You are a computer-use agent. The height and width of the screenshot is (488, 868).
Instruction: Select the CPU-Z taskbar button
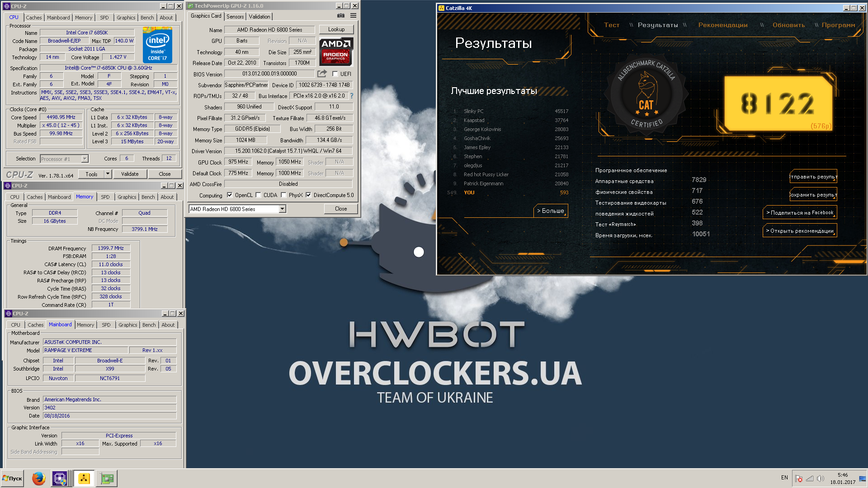coord(60,479)
